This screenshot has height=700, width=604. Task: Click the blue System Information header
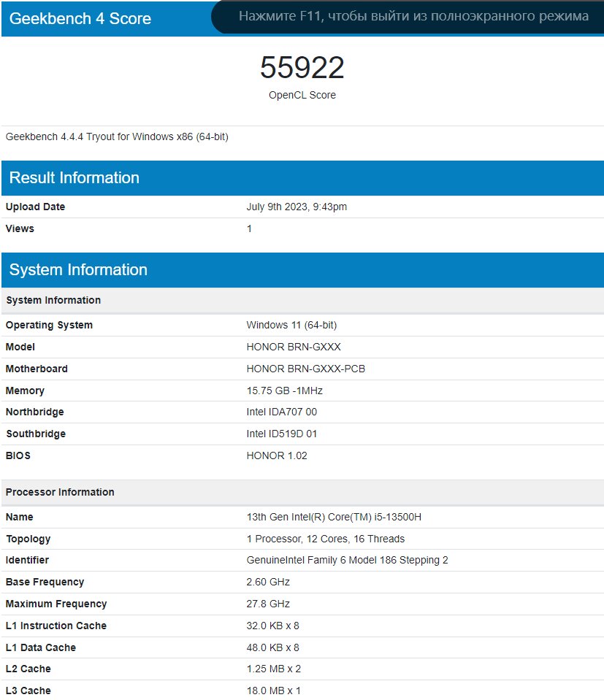coord(78,269)
